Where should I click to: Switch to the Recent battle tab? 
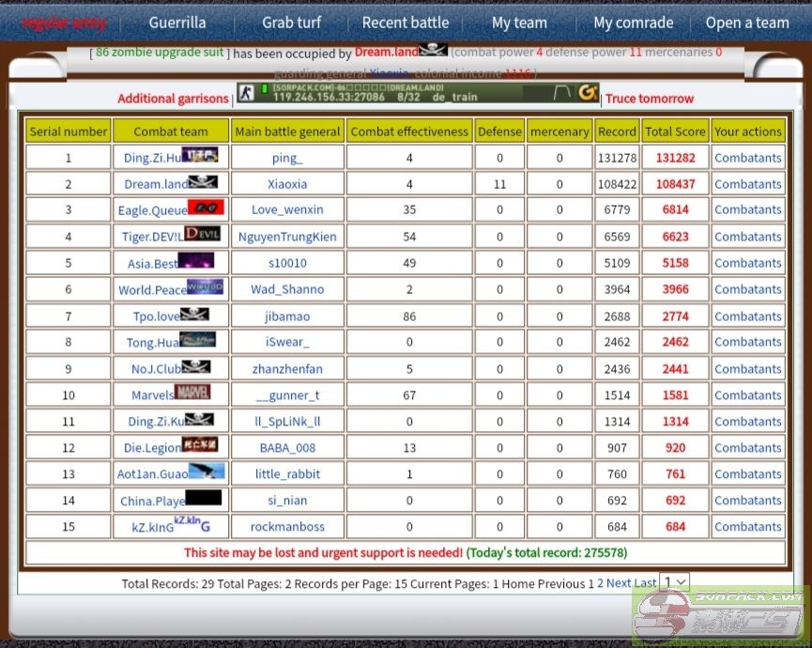[405, 23]
